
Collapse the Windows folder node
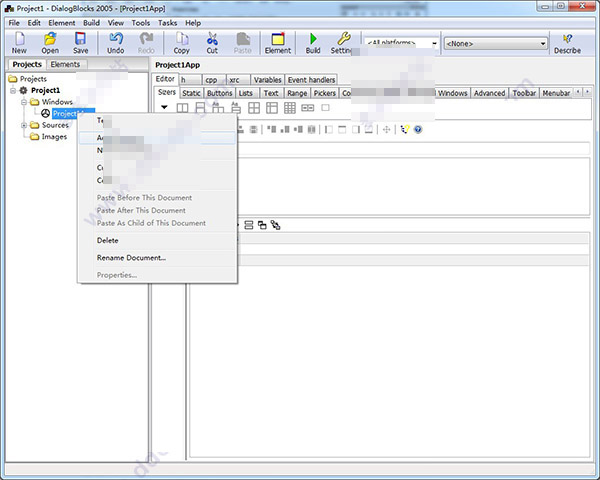click(x=24, y=102)
